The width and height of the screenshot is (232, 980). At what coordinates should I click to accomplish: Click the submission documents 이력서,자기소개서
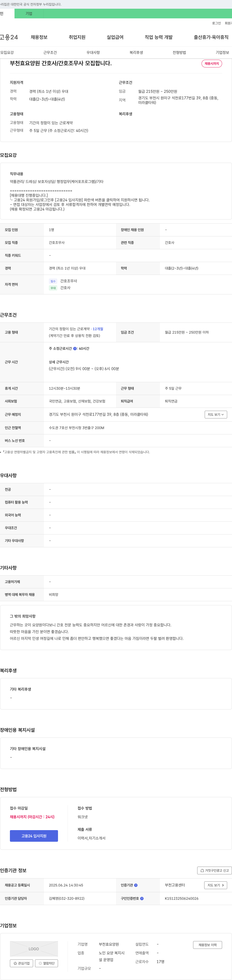tap(91, 838)
